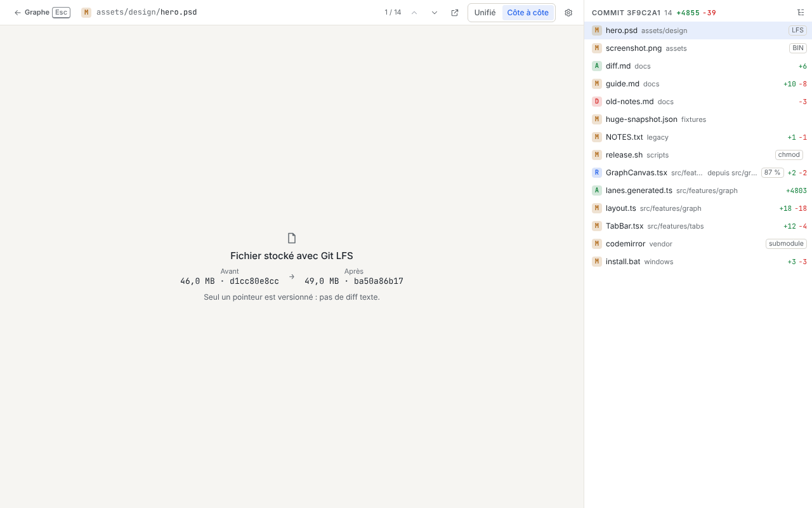
Task: Open huge-snapshot.json file row
Action: tap(698, 119)
